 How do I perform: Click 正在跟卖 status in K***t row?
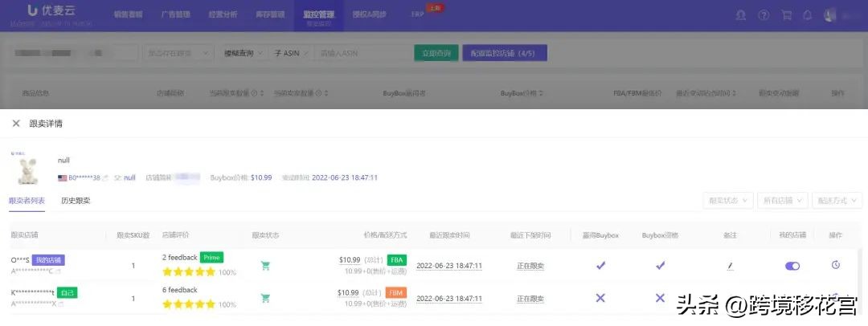click(x=530, y=299)
